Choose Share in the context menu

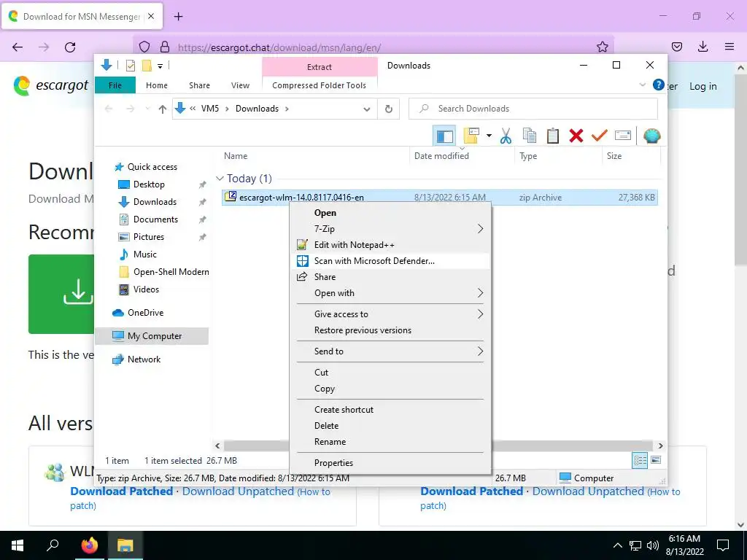(390, 276)
